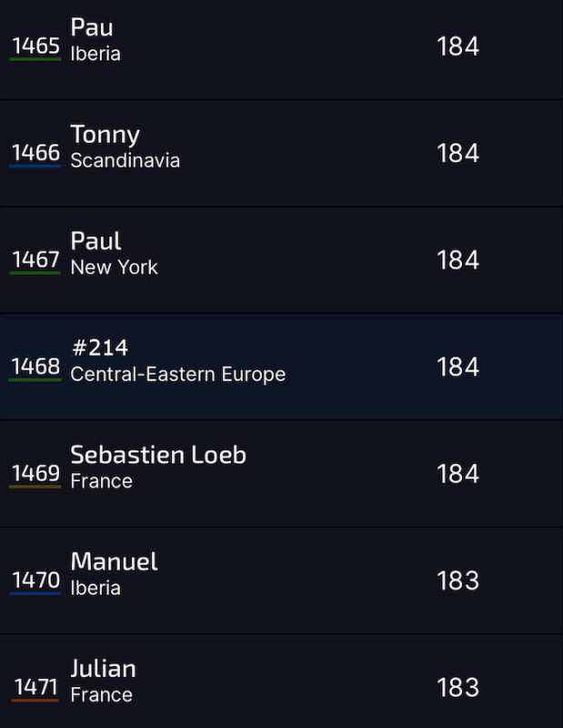Click rank number 1467

[x=35, y=259]
